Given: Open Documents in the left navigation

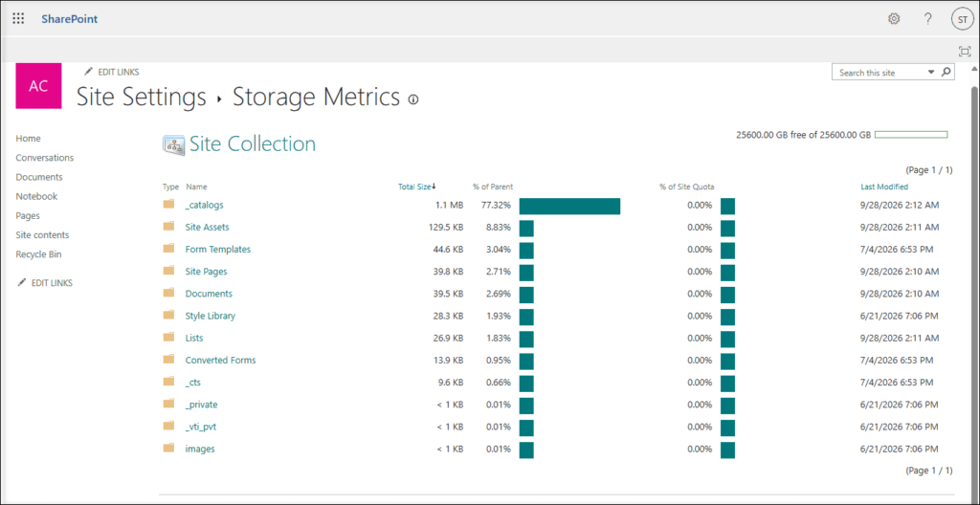Looking at the screenshot, I should [x=38, y=177].
